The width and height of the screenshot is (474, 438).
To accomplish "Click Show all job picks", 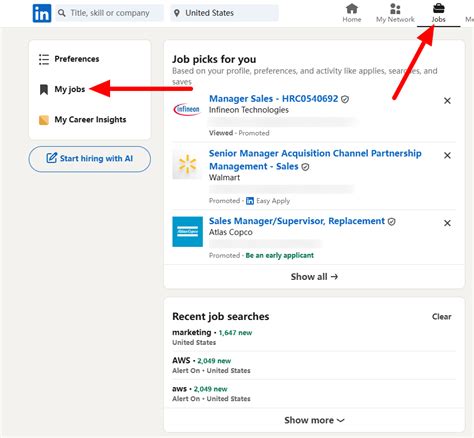I will click(314, 277).
